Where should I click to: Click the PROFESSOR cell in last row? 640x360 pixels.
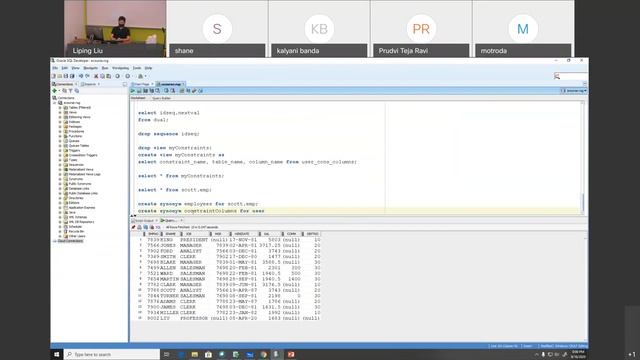194,318
